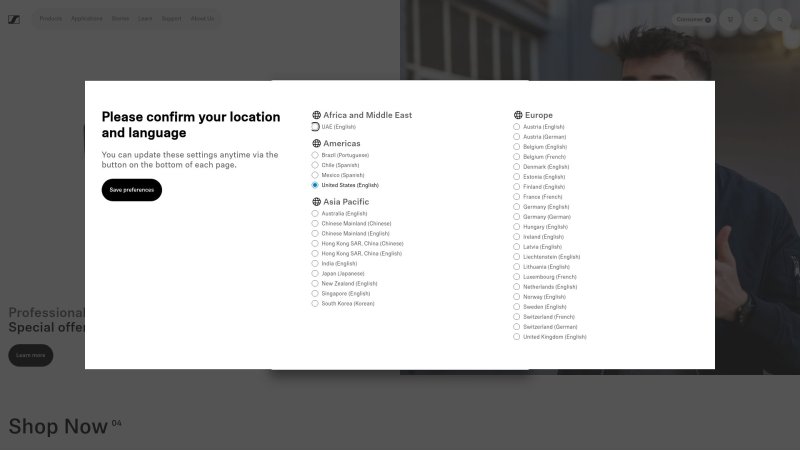Click the globe icon beside Asia Pacific
Viewport: 800px width, 450px height.
click(316, 202)
